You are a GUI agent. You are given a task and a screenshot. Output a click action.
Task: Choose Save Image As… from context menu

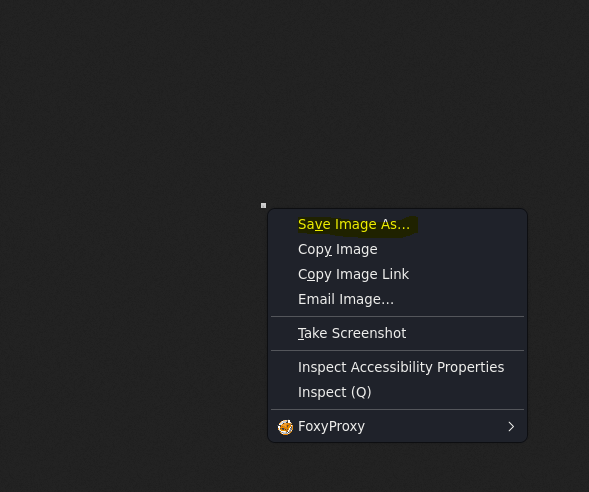pyautogui.click(x=397, y=225)
